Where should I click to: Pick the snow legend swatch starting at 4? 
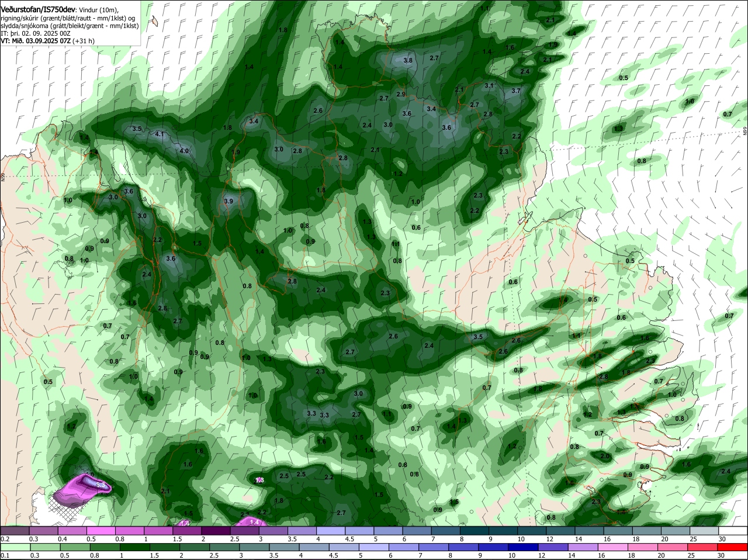pos(331,530)
